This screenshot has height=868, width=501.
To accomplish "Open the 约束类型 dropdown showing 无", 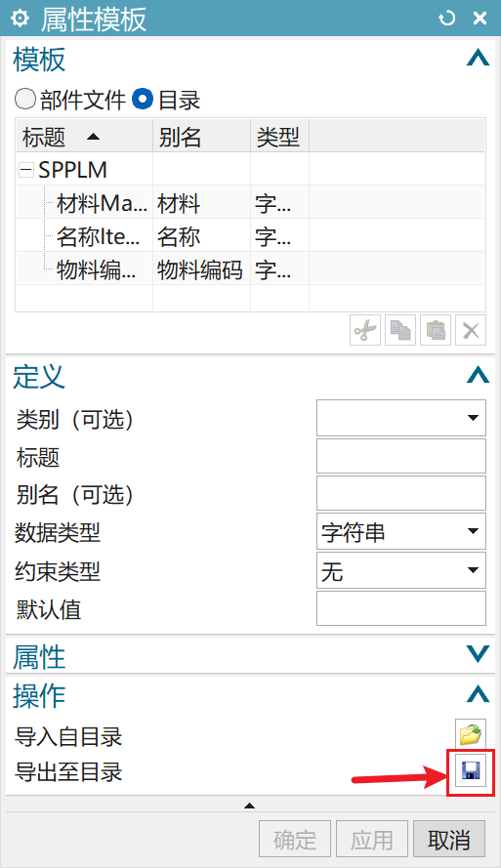I will click(x=401, y=570).
